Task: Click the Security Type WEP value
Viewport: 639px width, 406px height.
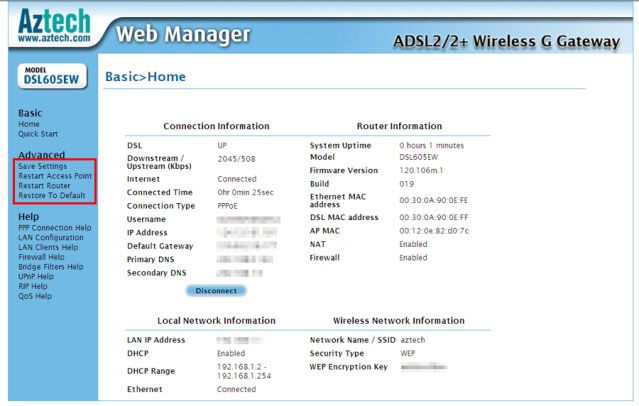Action: coord(408,353)
